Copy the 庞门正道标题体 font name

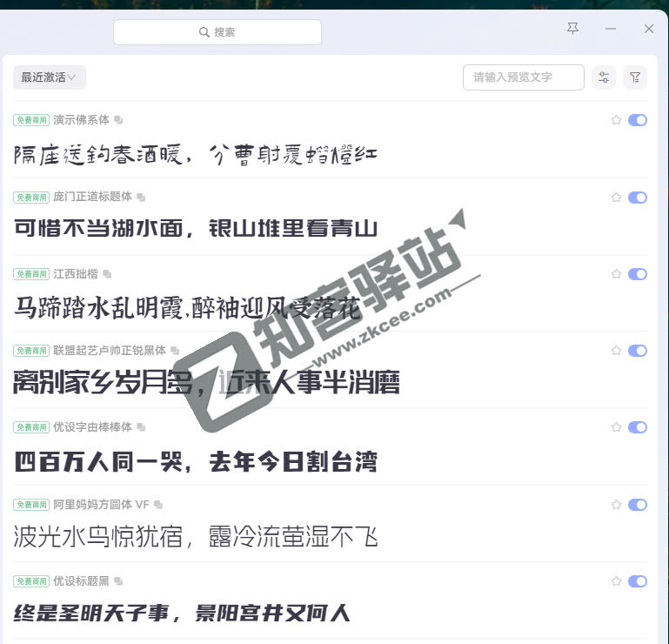point(141,198)
